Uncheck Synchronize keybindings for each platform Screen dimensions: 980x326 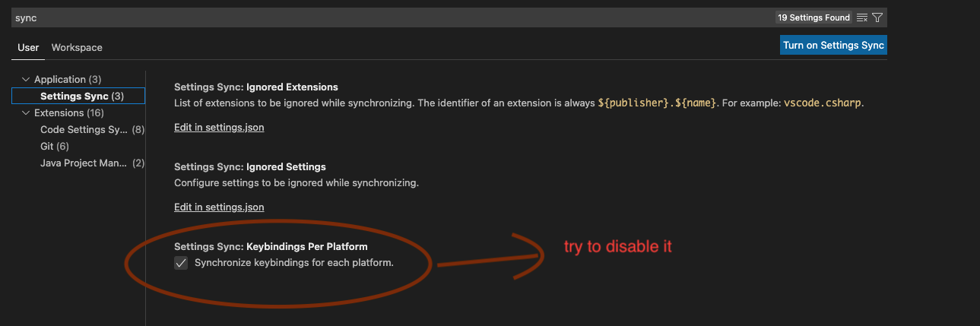(181, 263)
